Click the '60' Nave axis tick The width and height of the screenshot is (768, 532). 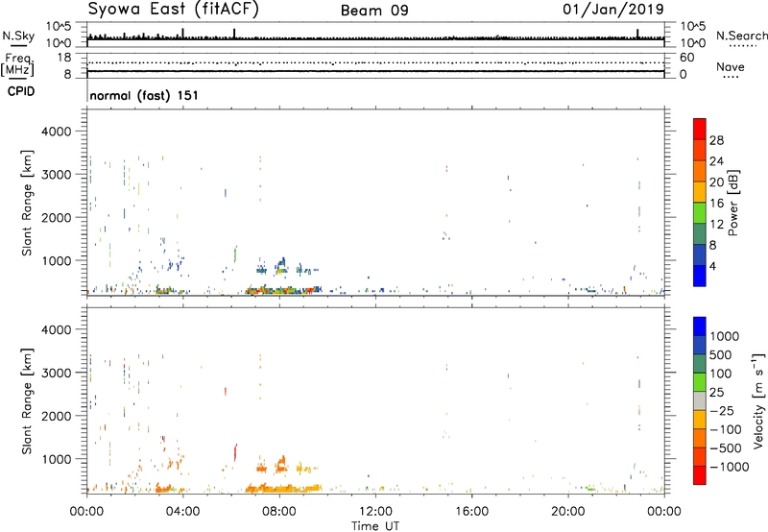[x=687, y=58]
